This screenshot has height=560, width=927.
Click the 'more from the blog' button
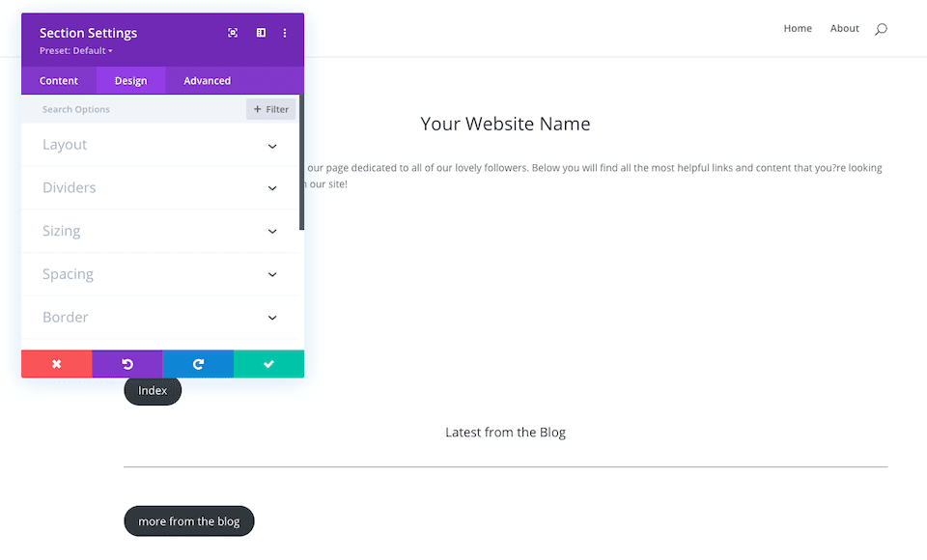(x=188, y=520)
